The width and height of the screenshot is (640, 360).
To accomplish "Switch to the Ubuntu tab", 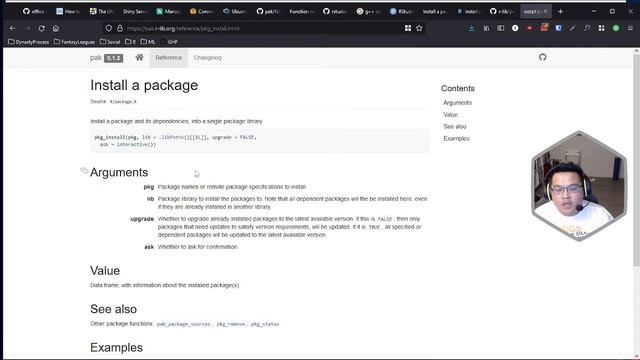I will click(x=236, y=11).
